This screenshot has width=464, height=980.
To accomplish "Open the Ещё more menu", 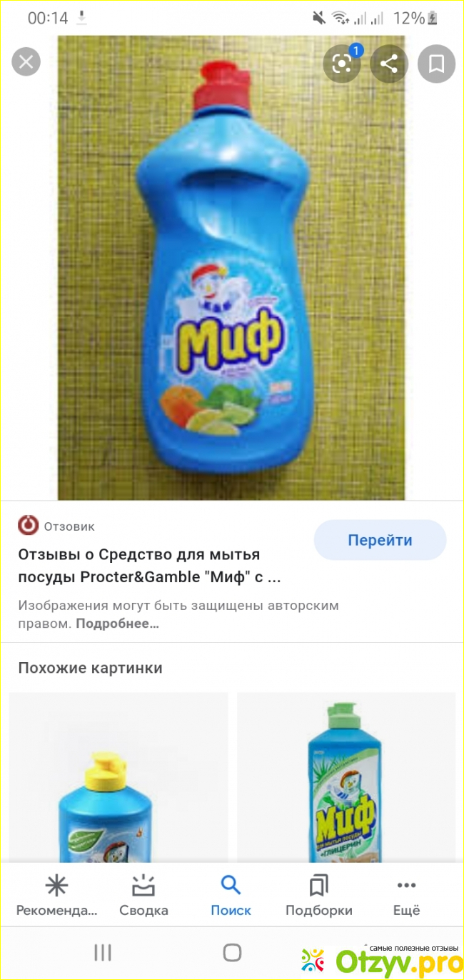I will click(x=406, y=896).
